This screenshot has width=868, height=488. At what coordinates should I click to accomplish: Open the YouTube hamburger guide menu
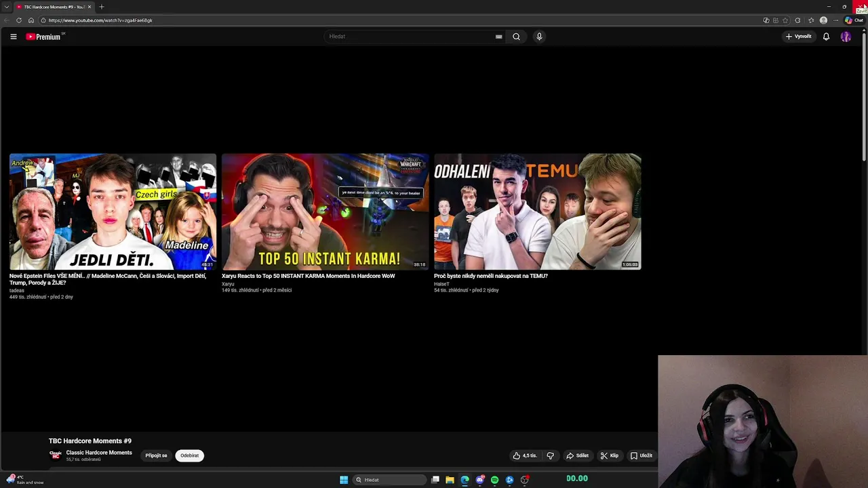tap(13, 37)
